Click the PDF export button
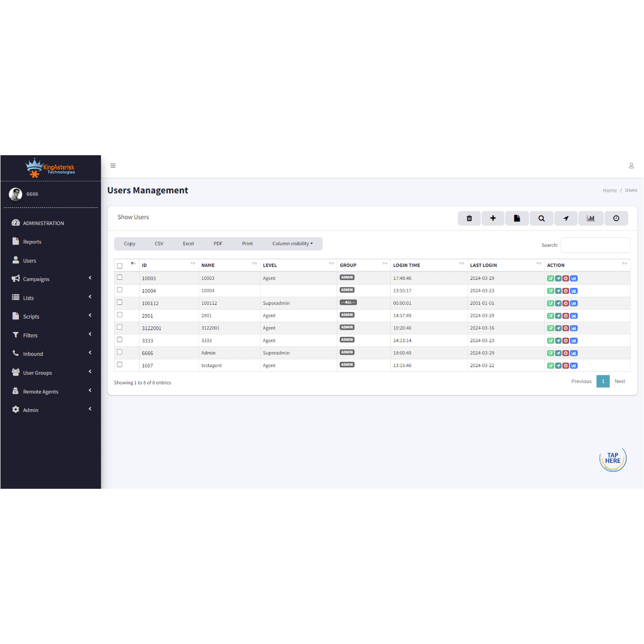The image size is (644, 644). pos(218,244)
